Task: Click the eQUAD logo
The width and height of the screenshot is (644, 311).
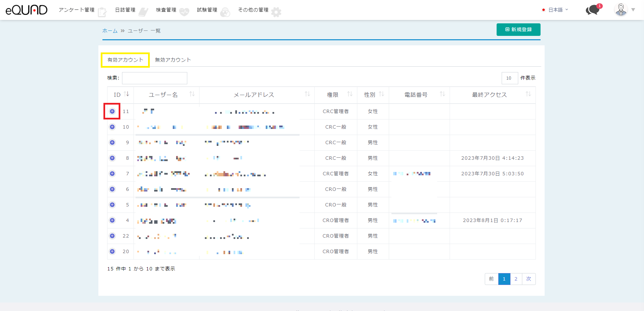Action: click(x=26, y=10)
